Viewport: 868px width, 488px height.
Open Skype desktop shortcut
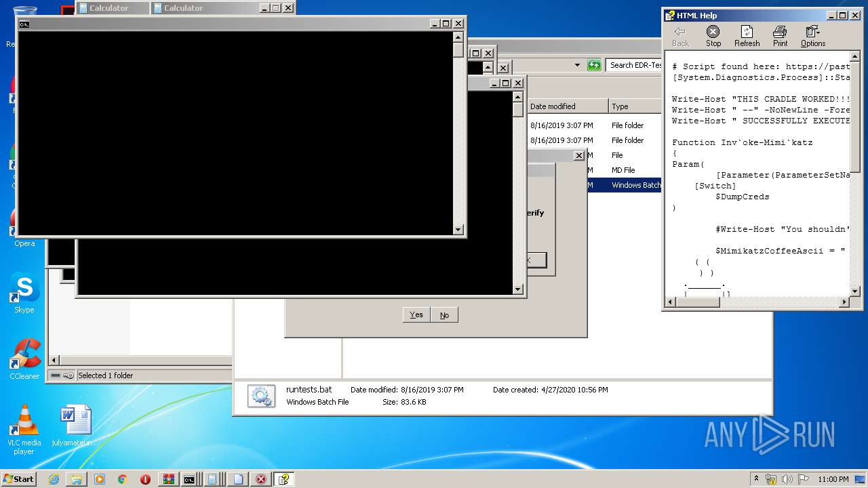click(x=24, y=293)
